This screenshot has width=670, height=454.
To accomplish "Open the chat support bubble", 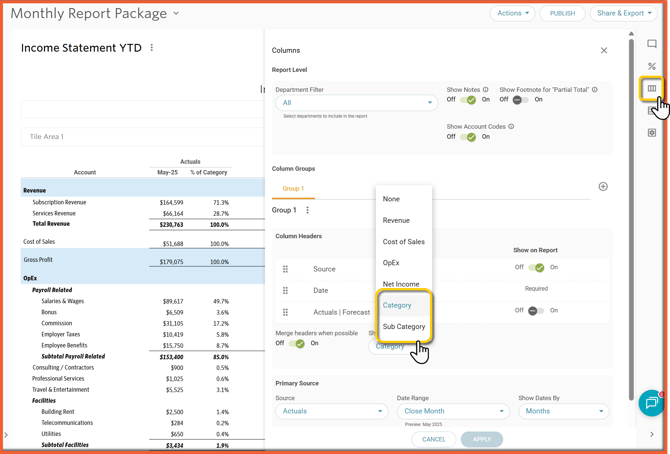I will tap(652, 402).
